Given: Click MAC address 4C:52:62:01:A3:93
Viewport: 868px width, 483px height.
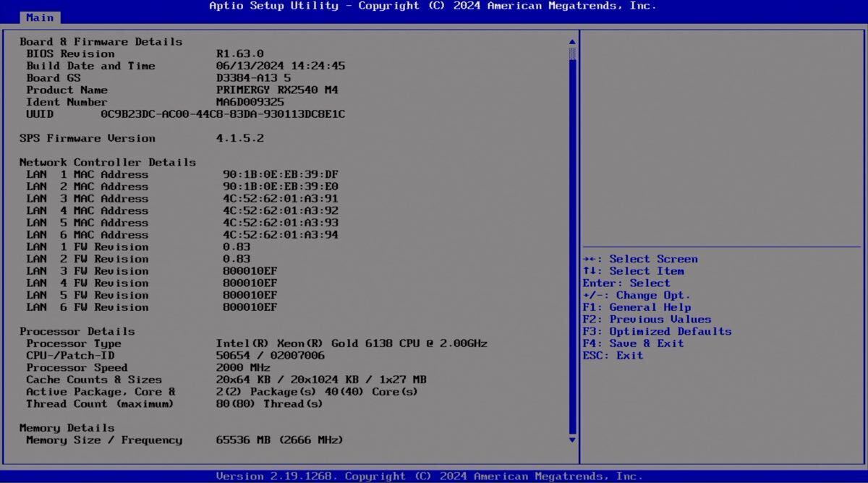Looking at the screenshot, I should pos(281,223).
